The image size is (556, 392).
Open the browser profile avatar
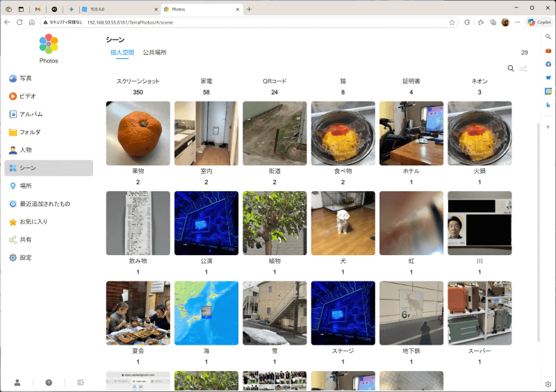click(505, 22)
